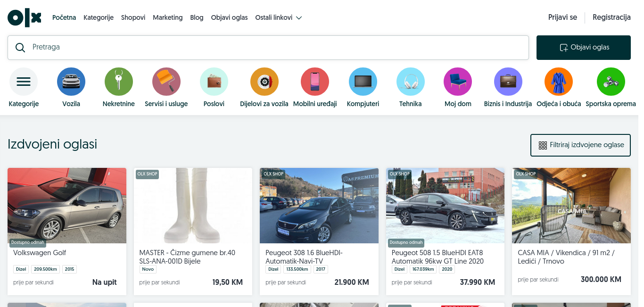Click the 21.900 KM price

click(352, 282)
